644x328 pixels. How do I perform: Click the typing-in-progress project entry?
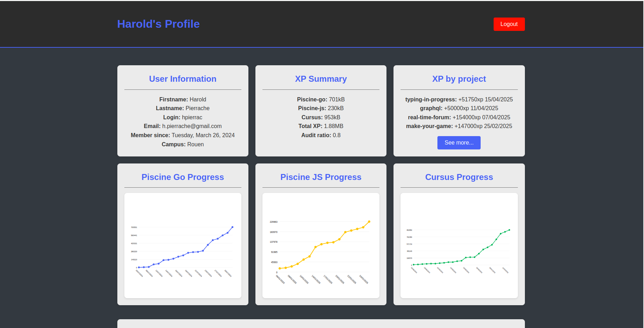click(x=459, y=100)
